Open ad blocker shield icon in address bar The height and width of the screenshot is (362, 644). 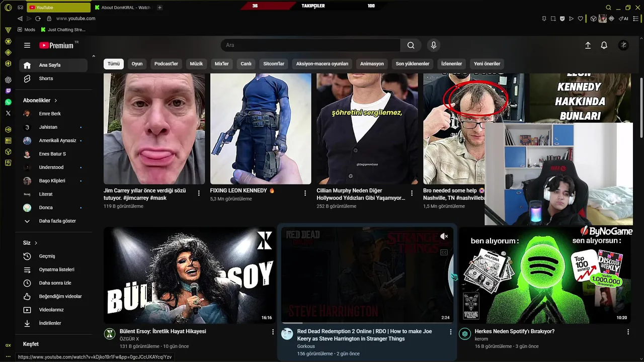[562, 19]
